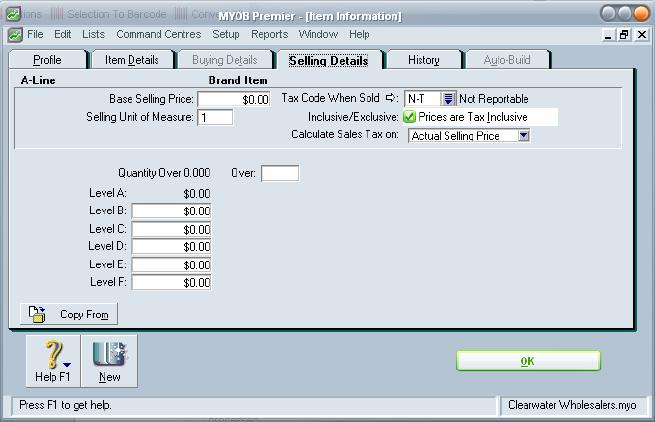Viewport: 655px width, 422px height.
Task: Select the Auto-Build tab
Action: coord(507,60)
